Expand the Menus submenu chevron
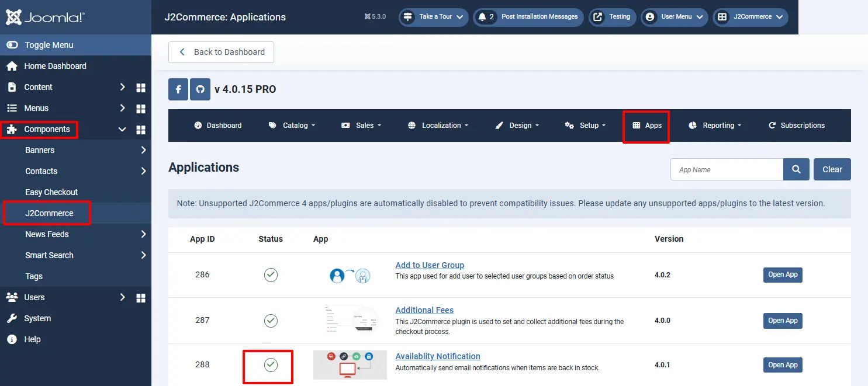 (122, 108)
